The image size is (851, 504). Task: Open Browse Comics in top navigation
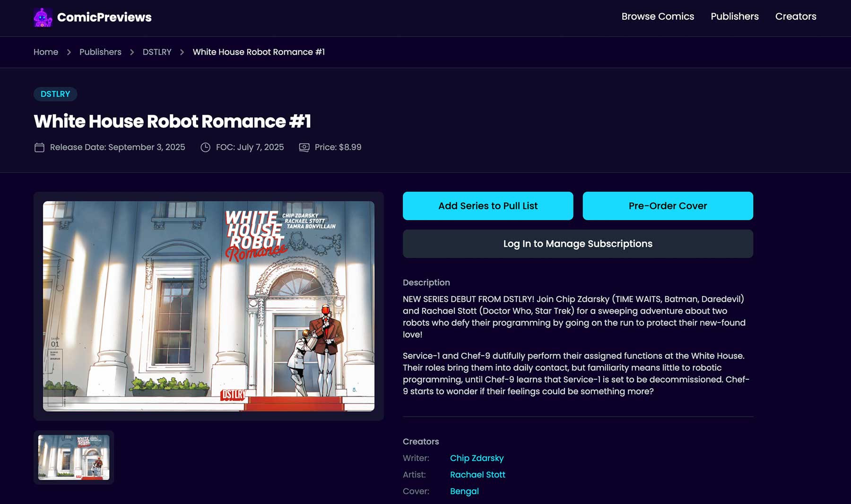658,16
